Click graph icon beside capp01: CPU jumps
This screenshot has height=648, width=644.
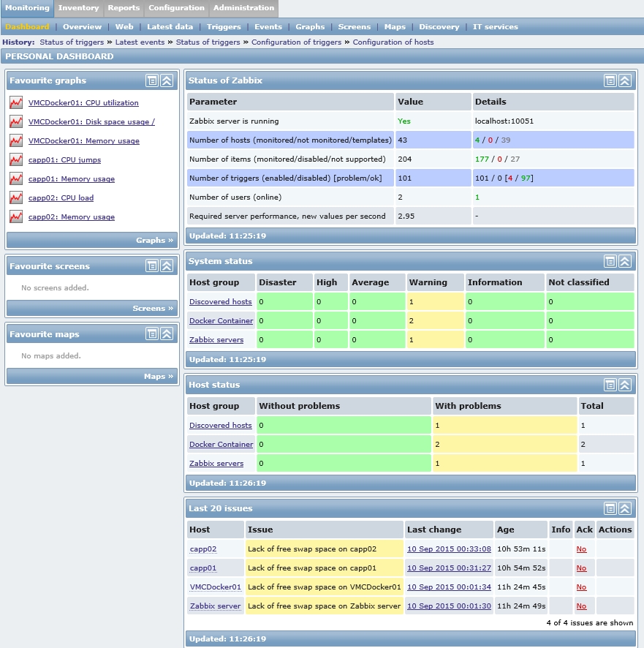click(16, 159)
